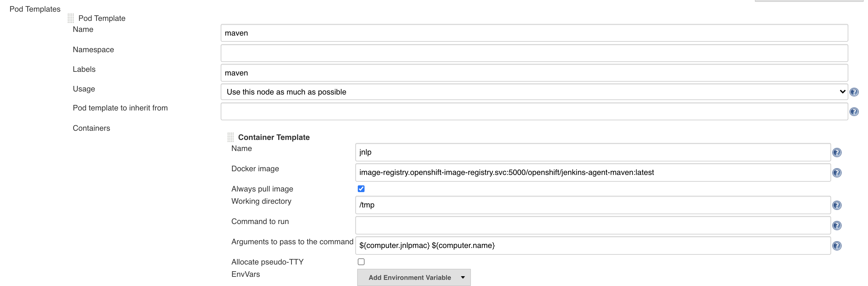The image size is (868, 286).
Task: Click the Usage dropdown chevron
Action: point(842,91)
